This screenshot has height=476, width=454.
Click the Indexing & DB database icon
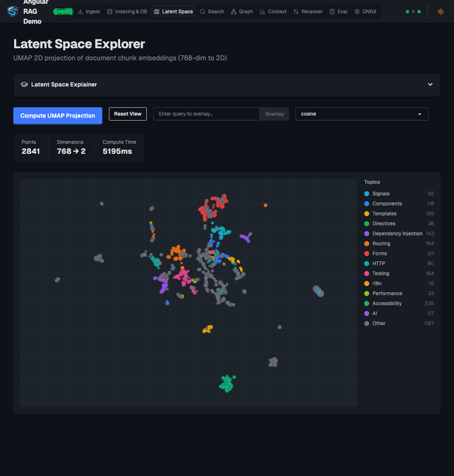click(x=110, y=12)
